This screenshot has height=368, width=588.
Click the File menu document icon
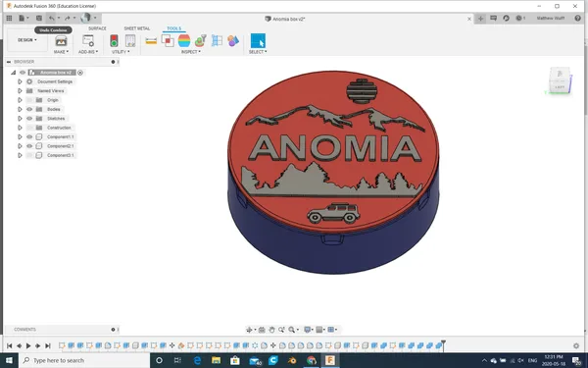coord(22,18)
